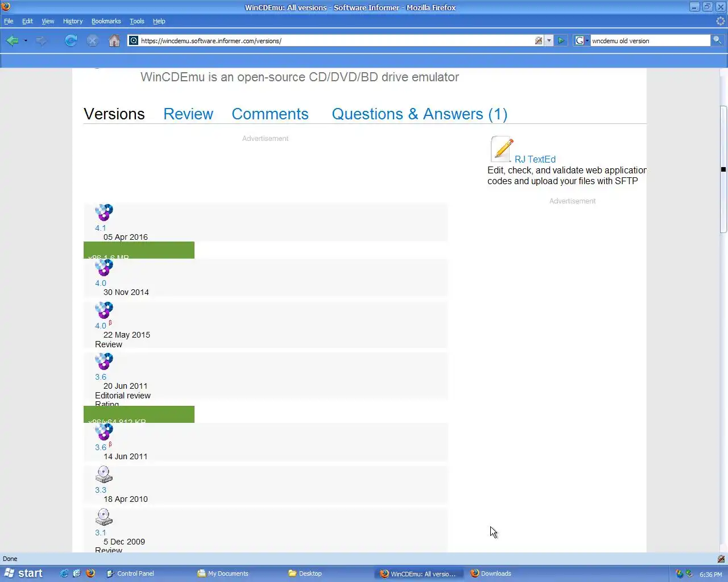Click the magnifier Search button
This screenshot has height=582, width=728.
pos(717,40)
